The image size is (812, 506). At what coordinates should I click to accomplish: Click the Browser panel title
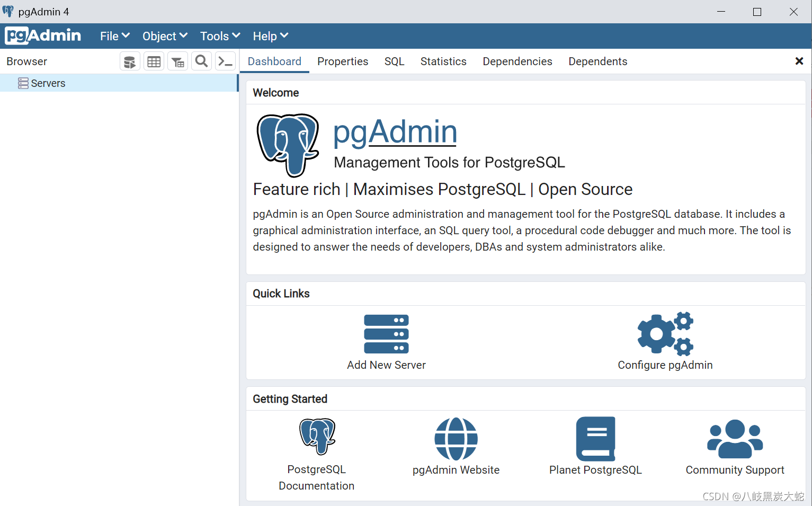(x=27, y=61)
